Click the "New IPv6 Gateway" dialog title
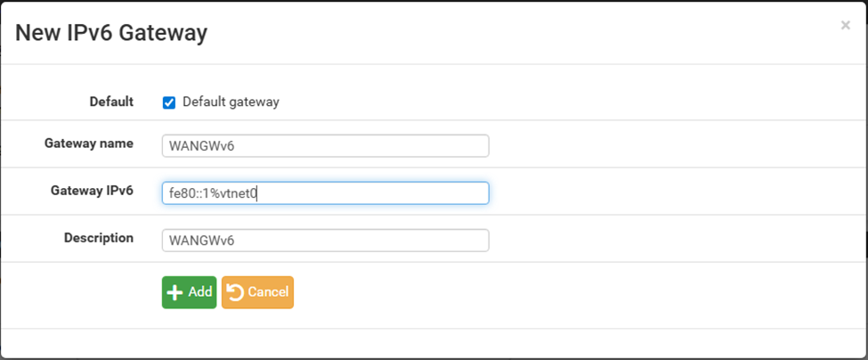The image size is (868, 360). (x=112, y=34)
